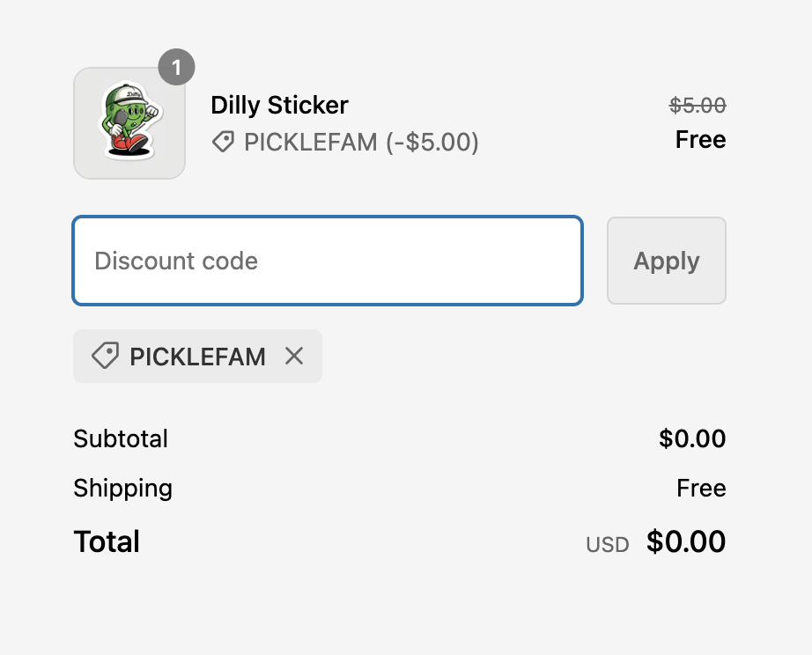
Task: Click the USD currency indicator
Action: [608, 545]
